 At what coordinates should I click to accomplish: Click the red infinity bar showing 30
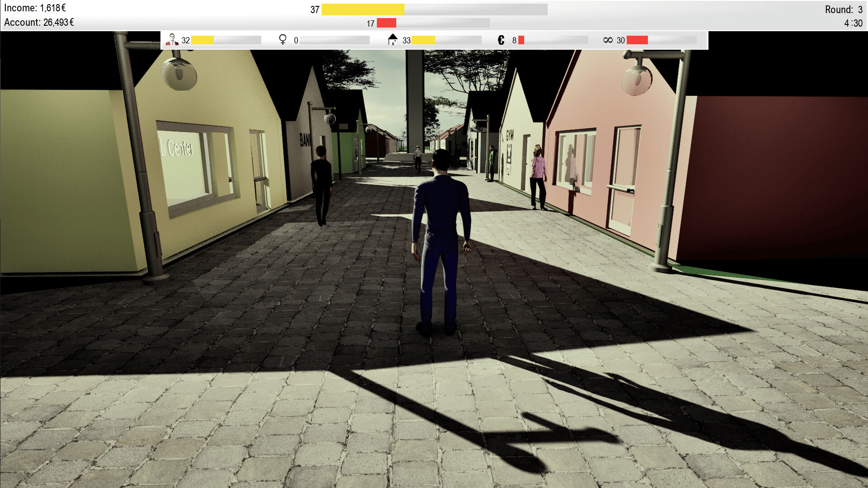coord(661,40)
